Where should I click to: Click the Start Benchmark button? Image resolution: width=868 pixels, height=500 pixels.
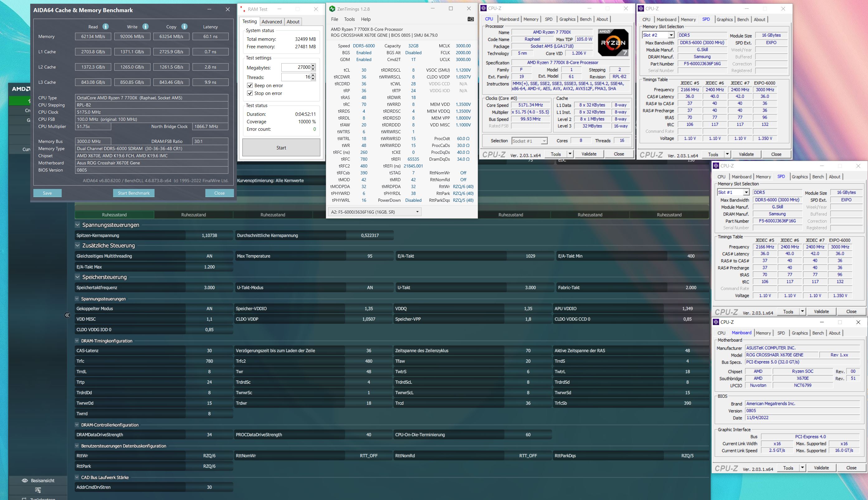coord(134,193)
